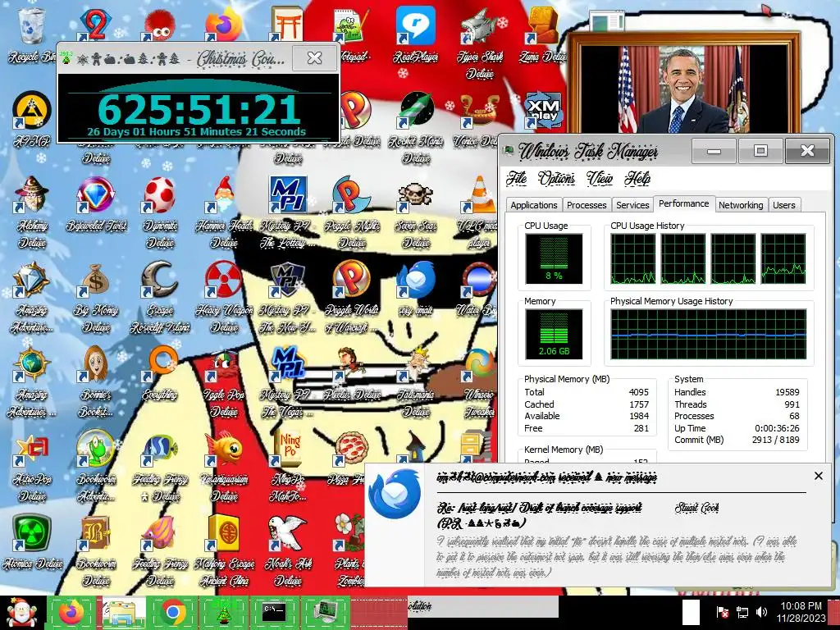The image size is (840, 630).
Task: Open network status tray icon
Action: tap(742, 612)
